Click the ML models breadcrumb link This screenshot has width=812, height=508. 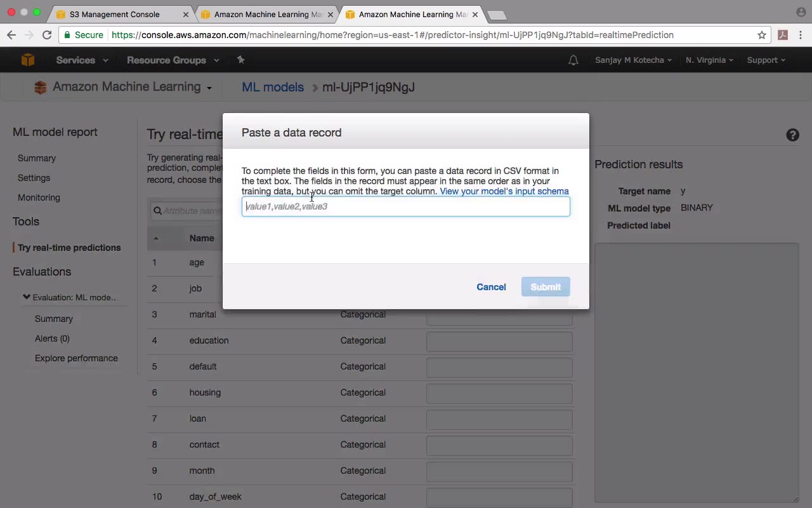(x=273, y=87)
